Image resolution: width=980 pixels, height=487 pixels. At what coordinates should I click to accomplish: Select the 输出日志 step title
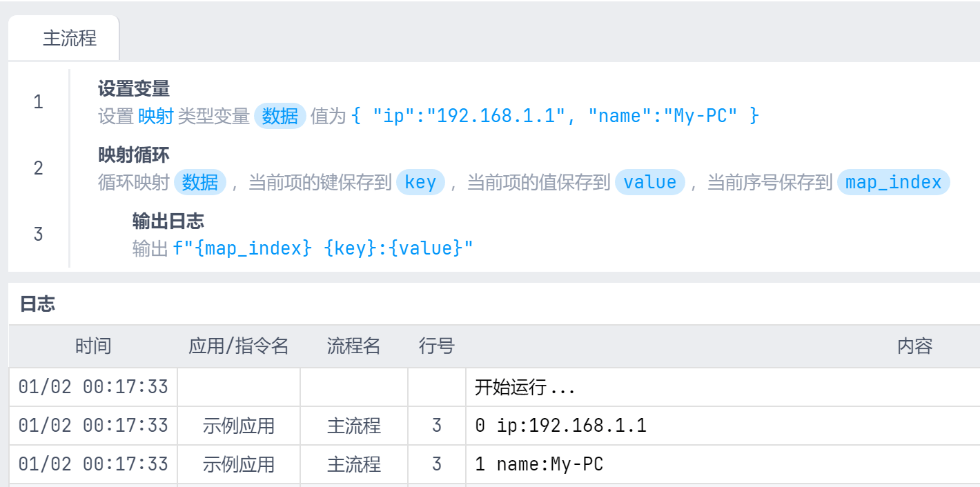[x=168, y=221]
